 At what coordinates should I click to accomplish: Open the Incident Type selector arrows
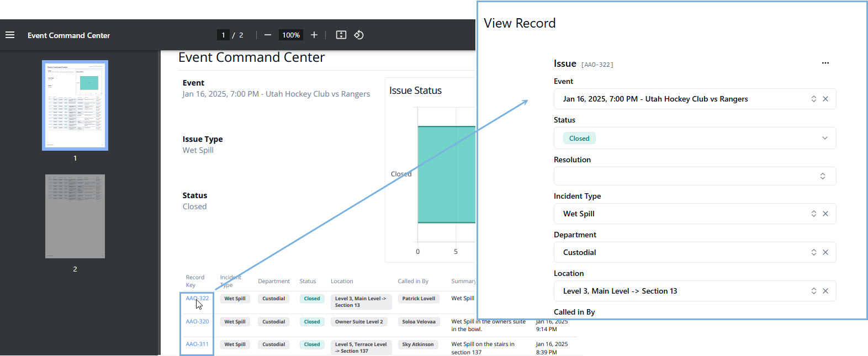click(x=813, y=214)
